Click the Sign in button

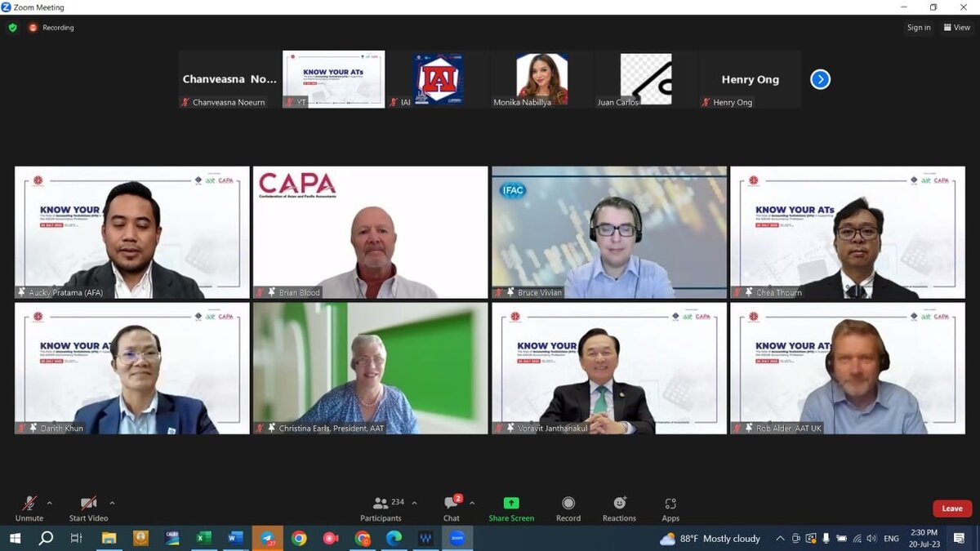pyautogui.click(x=919, y=28)
